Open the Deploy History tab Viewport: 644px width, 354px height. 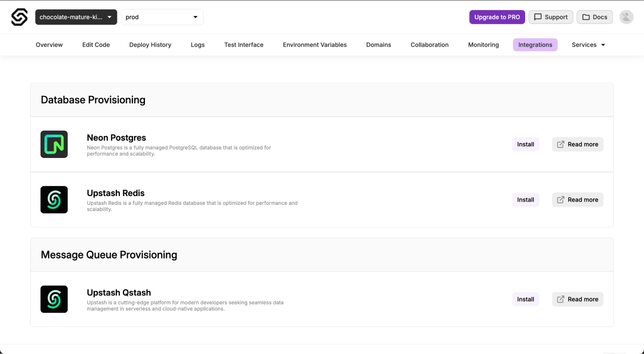(x=150, y=45)
